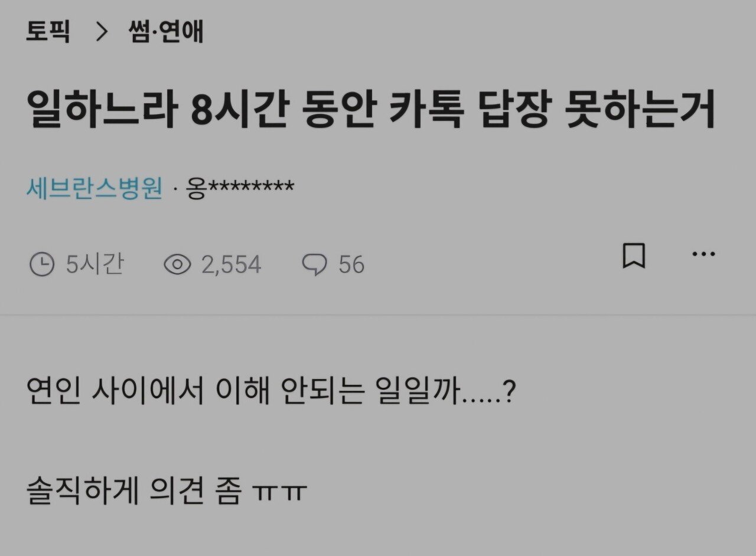Click the 2,554 view count
The height and width of the screenshot is (556, 756).
(232, 264)
